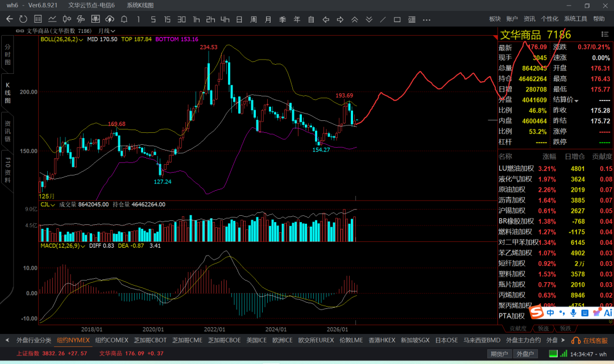Switch to monthly period 月
The image size is (614, 364).
point(268,19)
